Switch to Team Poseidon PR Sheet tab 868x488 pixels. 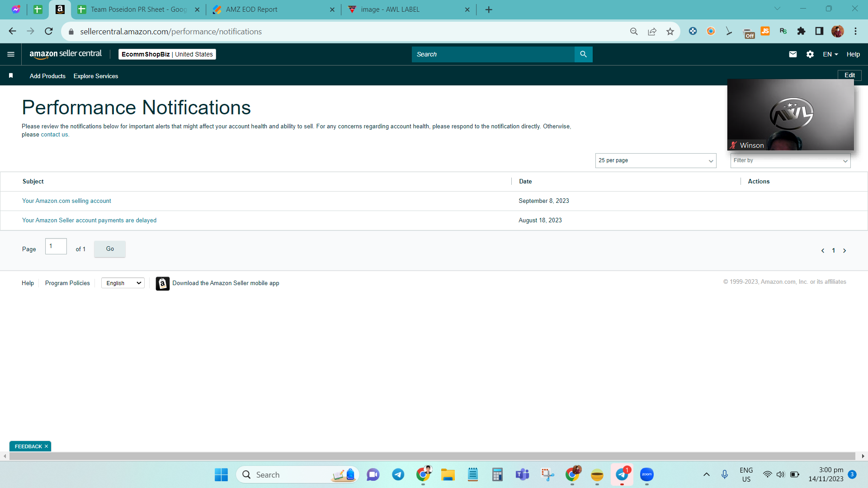pos(138,9)
